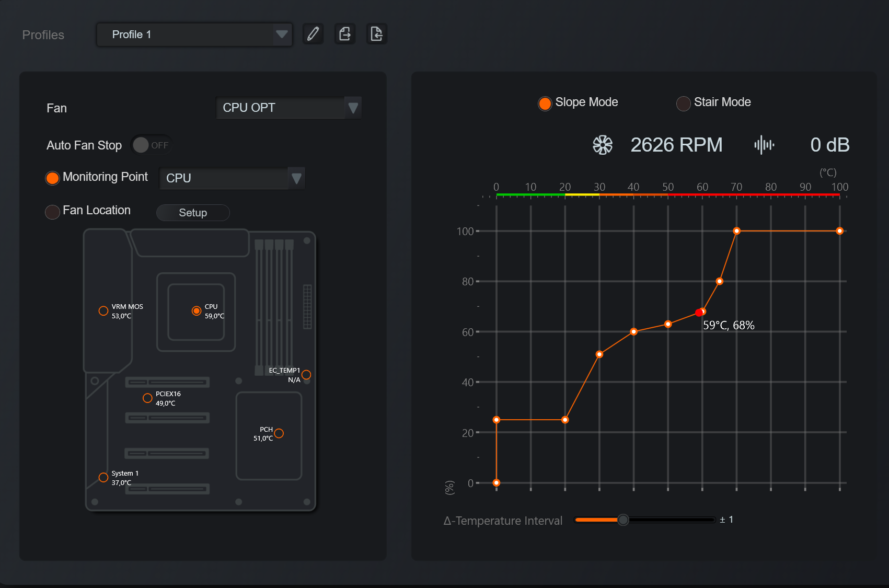Click the pencil edit profile icon
Viewport: 889px width, 588px height.
[x=313, y=34]
